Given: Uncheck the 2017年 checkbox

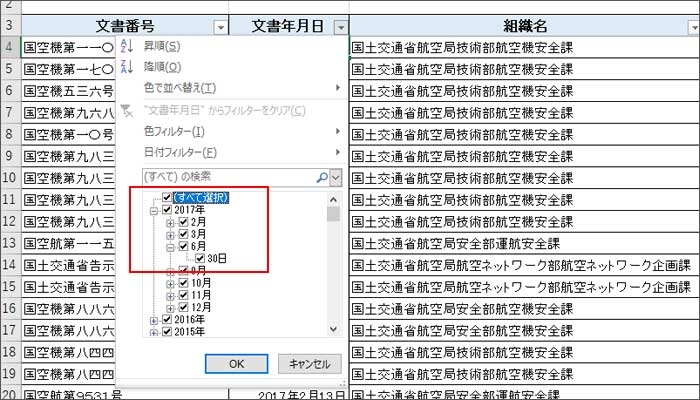Looking at the screenshot, I should click(x=166, y=211).
